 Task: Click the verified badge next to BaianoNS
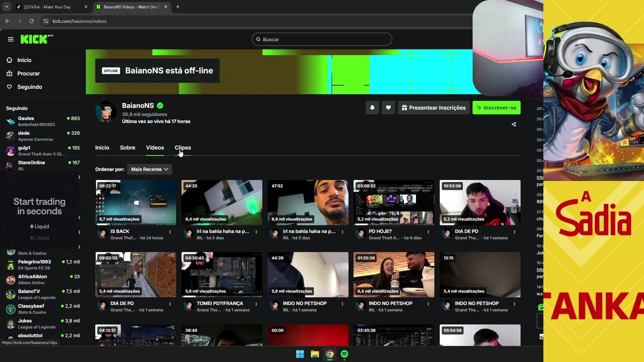[x=160, y=106]
